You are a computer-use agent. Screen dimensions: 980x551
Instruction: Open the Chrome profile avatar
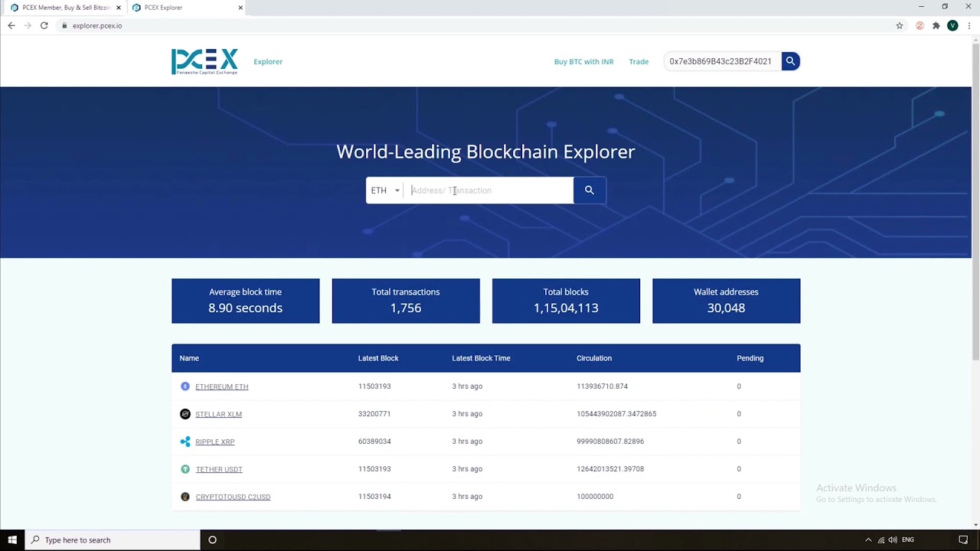tap(952, 25)
